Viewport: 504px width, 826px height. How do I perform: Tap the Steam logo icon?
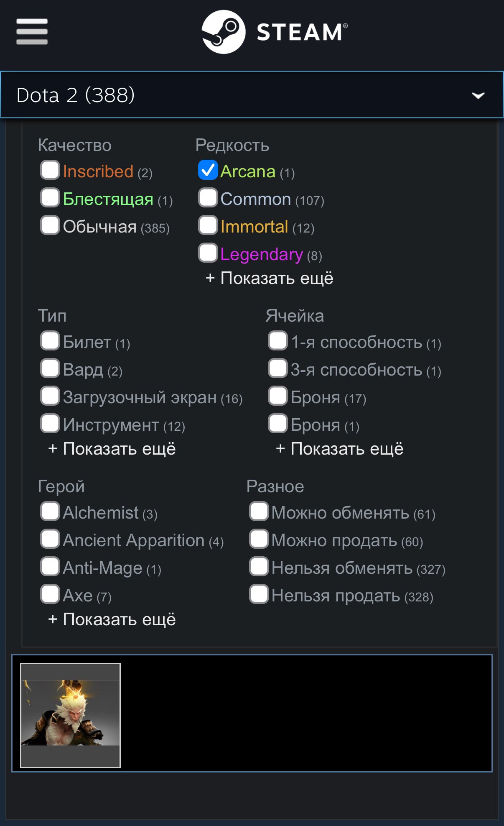pyautogui.click(x=224, y=32)
